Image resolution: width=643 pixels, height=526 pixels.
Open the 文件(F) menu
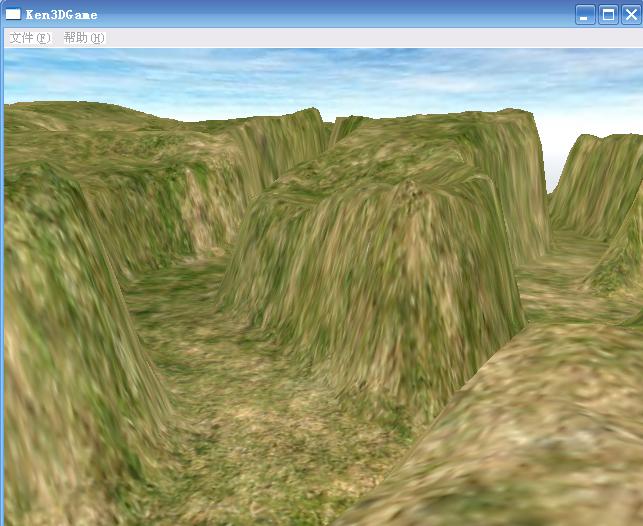pyautogui.click(x=30, y=38)
